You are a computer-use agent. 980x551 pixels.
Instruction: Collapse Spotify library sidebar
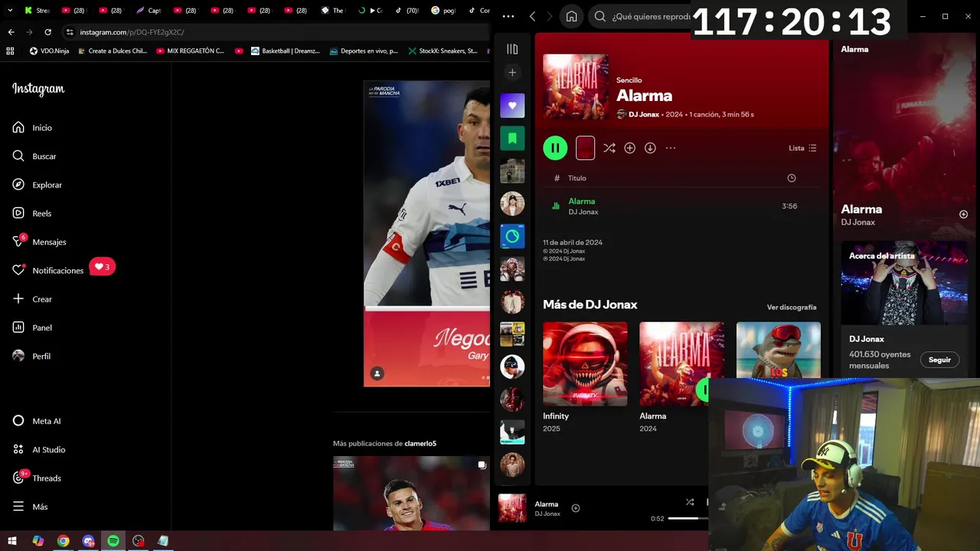click(x=512, y=49)
